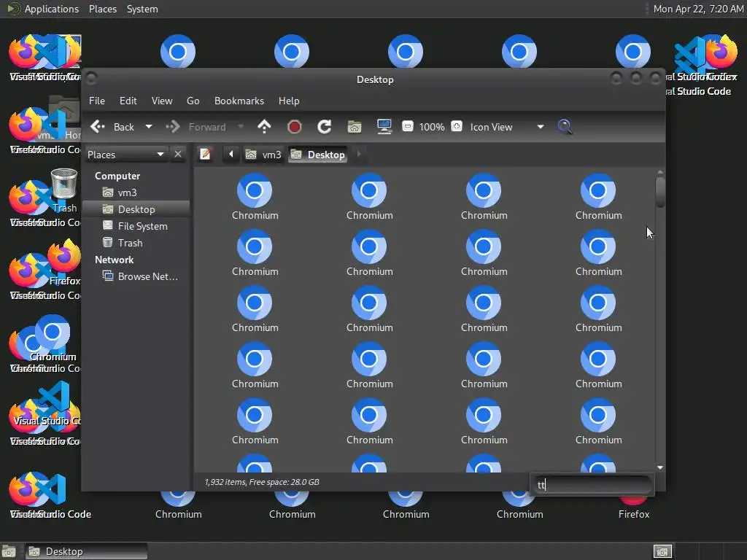Image resolution: width=747 pixels, height=560 pixels.
Task: Open the File menu
Action: pyautogui.click(x=97, y=101)
